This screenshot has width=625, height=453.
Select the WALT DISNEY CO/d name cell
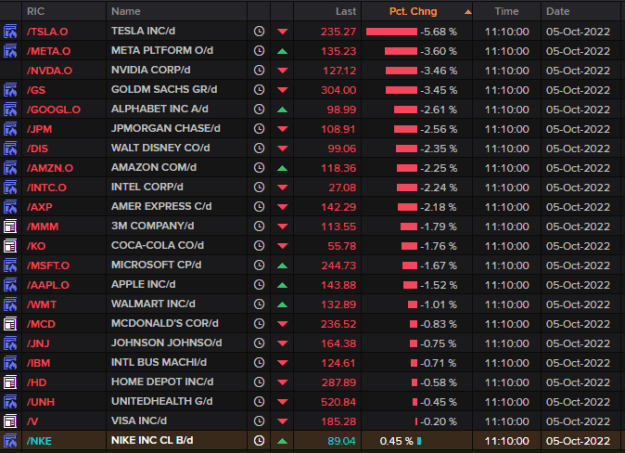161,148
